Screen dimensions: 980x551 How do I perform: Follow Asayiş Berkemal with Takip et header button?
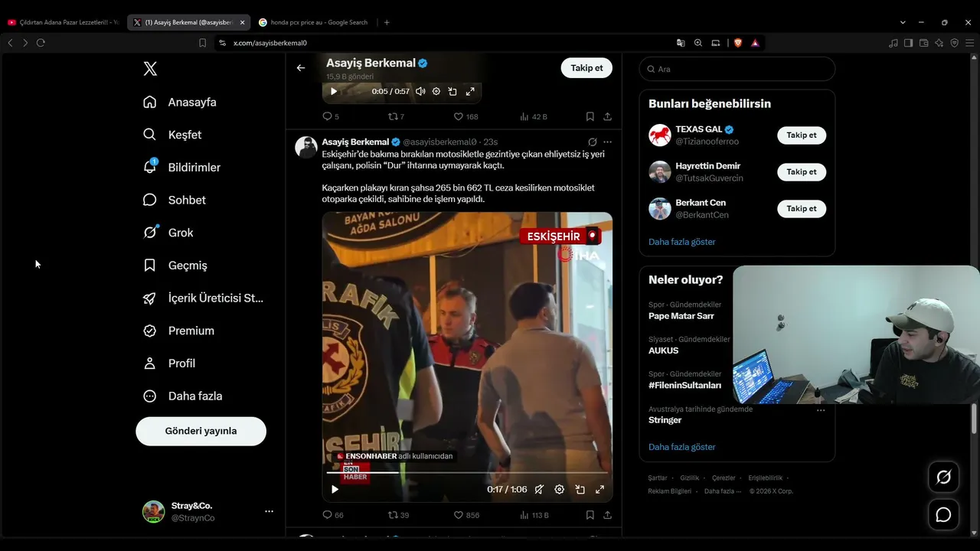pyautogui.click(x=586, y=68)
